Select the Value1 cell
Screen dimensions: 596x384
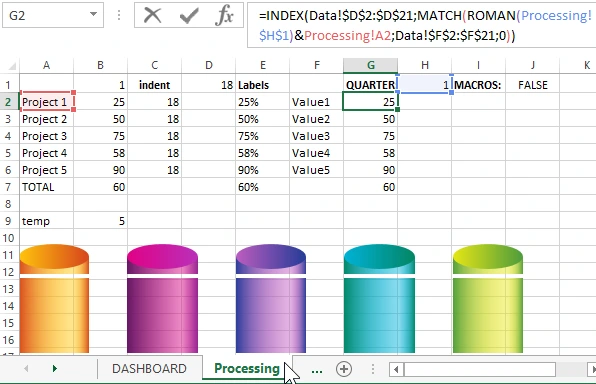[x=317, y=102]
